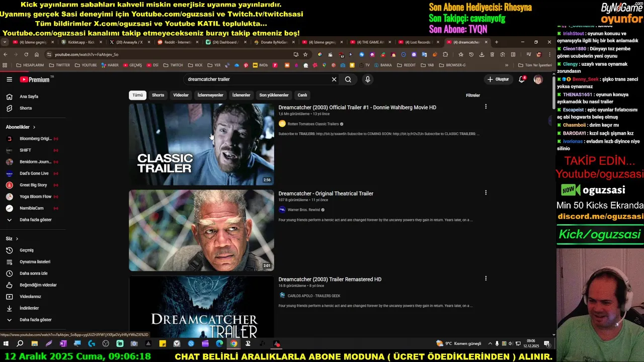Open Dreamcatcher (2003) Official Trailer #1 title
This screenshot has height=362, width=644.
pos(357,107)
